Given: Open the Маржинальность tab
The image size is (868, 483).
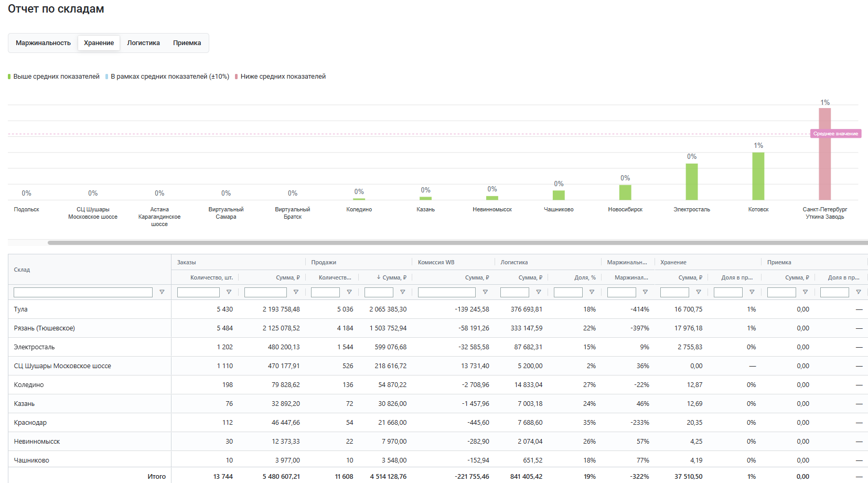Looking at the screenshot, I should (43, 43).
